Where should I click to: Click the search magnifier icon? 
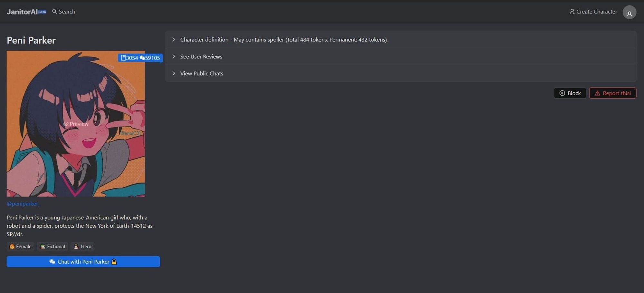(54, 12)
